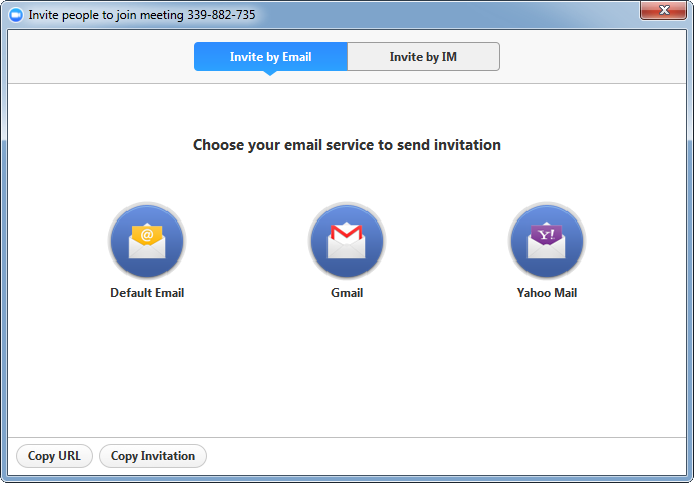Click the Copy URL button
Viewport: 694px width, 483px height.
[x=54, y=456]
